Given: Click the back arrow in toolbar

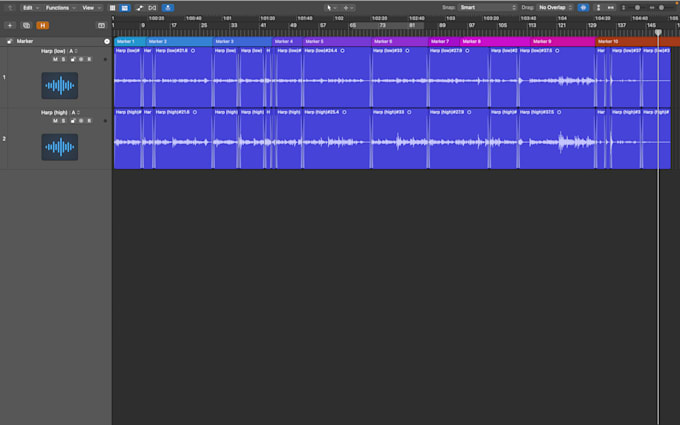Looking at the screenshot, I should [x=10, y=8].
